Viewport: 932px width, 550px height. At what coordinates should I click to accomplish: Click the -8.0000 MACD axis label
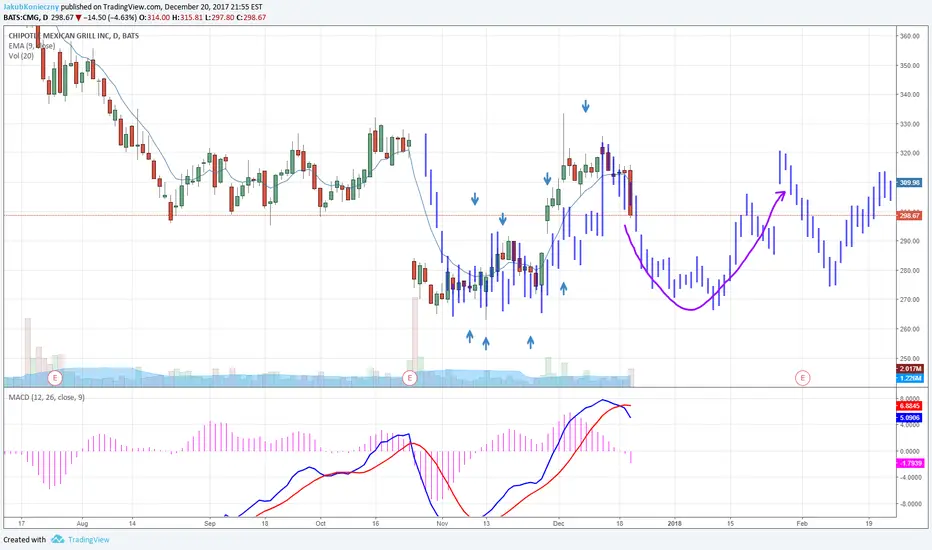[909, 504]
